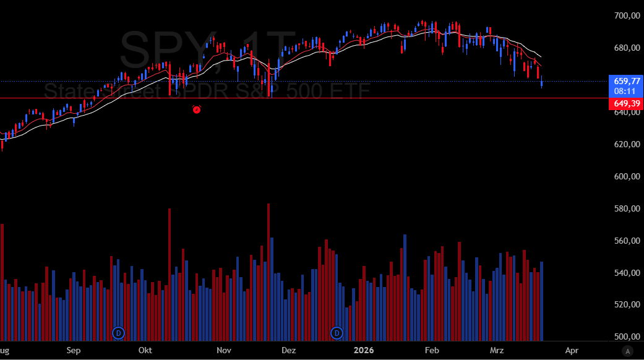Viewport: 644px width, 360px height.
Task: Click the Dez label on time axis
Action: (x=289, y=351)
